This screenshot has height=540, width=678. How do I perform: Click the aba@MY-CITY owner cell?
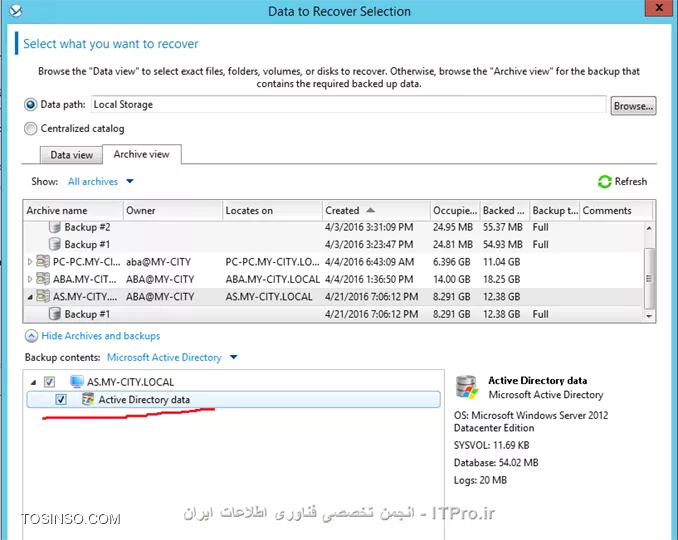click(x=158, y=262)
